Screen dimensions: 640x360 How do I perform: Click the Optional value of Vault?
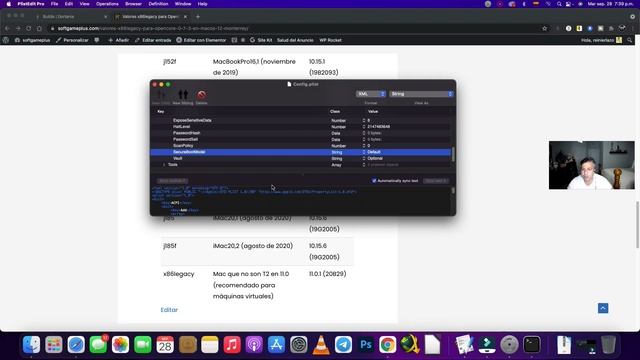375,158
